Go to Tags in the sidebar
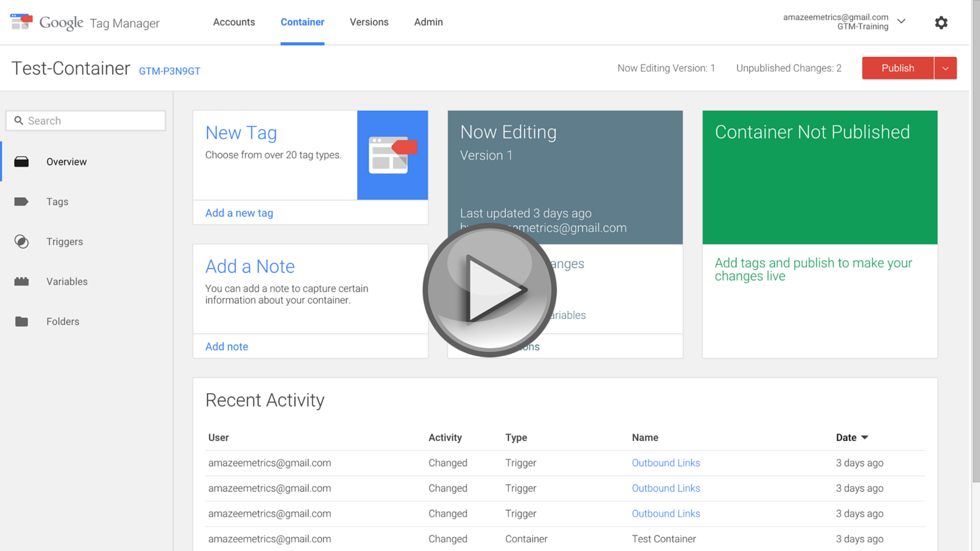980x551 pixels. pos(58,201)
